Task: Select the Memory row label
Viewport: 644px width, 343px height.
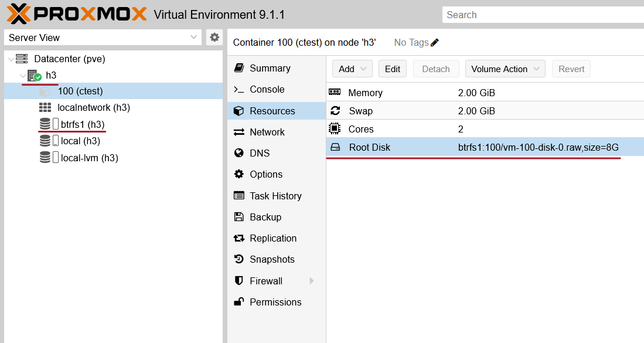Action: (365, 93)
